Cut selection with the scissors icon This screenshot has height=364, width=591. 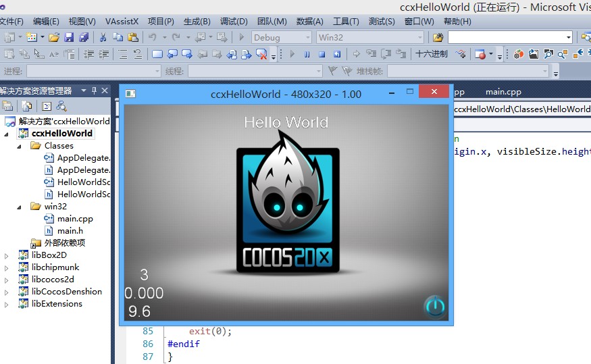click(103, 37)
